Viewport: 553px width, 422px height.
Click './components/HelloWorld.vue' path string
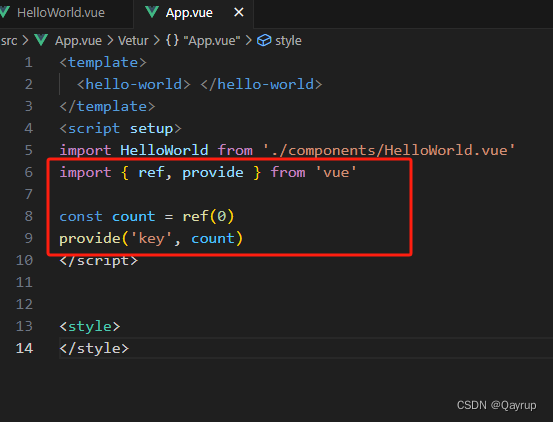coord(389,151)
